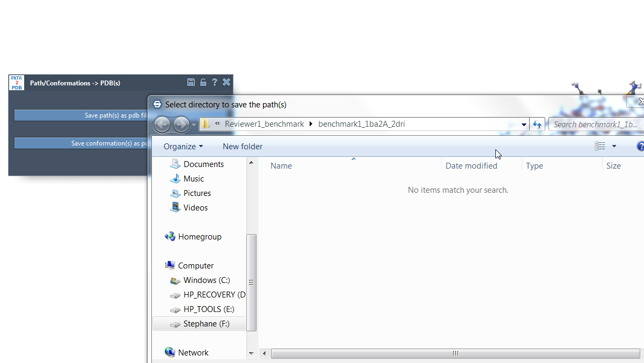Screen dimensions: 644x363
Task: Create a New folder
Action: click(243, 147)
